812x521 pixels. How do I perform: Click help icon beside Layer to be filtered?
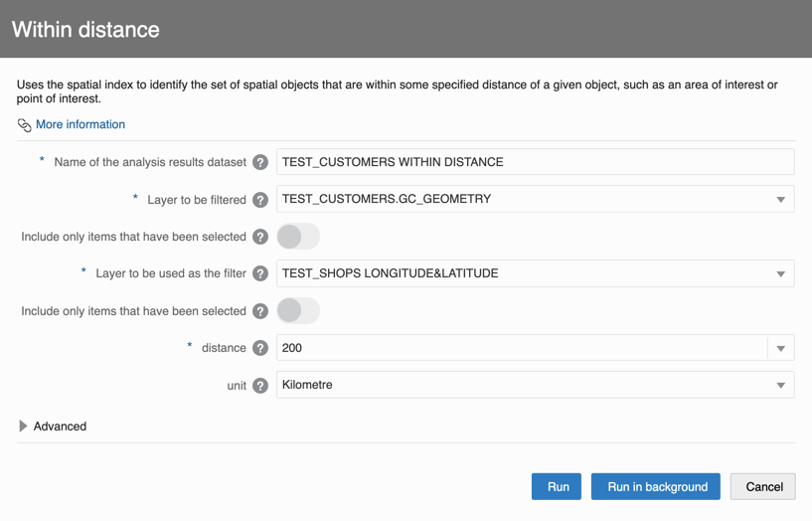click(260, 200)
